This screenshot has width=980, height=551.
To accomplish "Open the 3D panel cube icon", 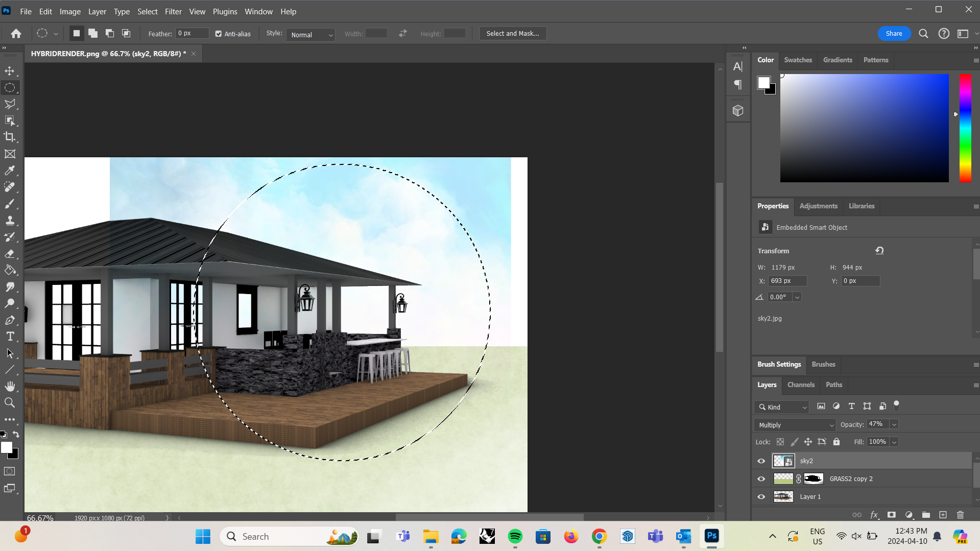I will 738,110.
